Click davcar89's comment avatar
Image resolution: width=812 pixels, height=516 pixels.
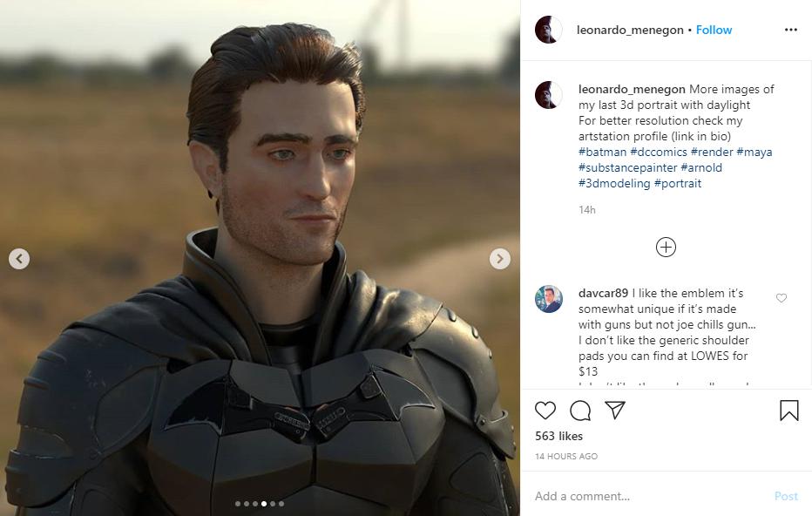click(549, 298)
